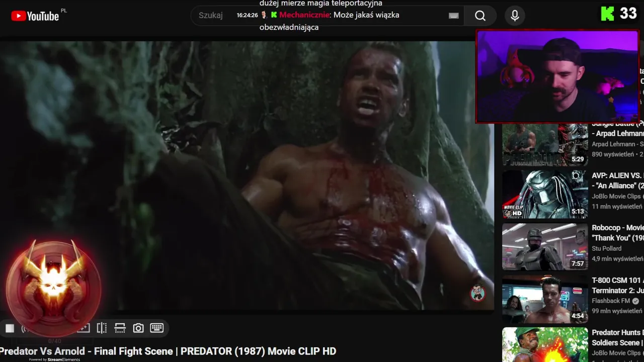Open the 'AVP: ALIEN VS.' video title
The width and height of the screenshot is (644, 362).
(x=618, y=180)
